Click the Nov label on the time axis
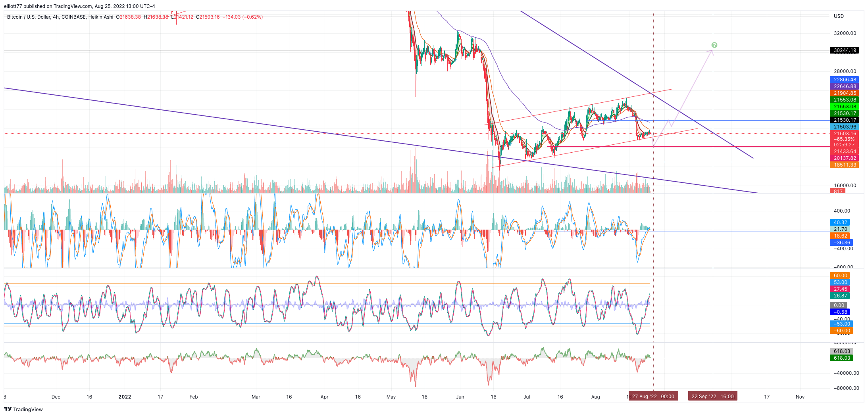 coord(800,397)
